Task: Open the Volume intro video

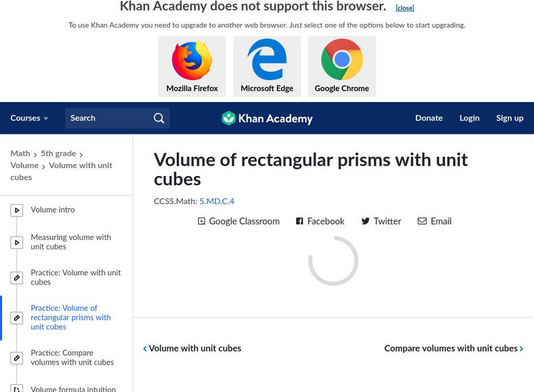Action: (53, 210)
